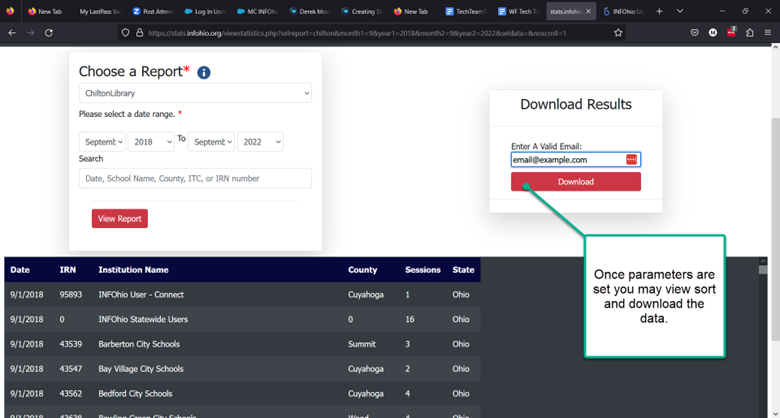Viewport: 780px width, 418px height.
Task: Click sessions value 16
Action: pos(410,319)
